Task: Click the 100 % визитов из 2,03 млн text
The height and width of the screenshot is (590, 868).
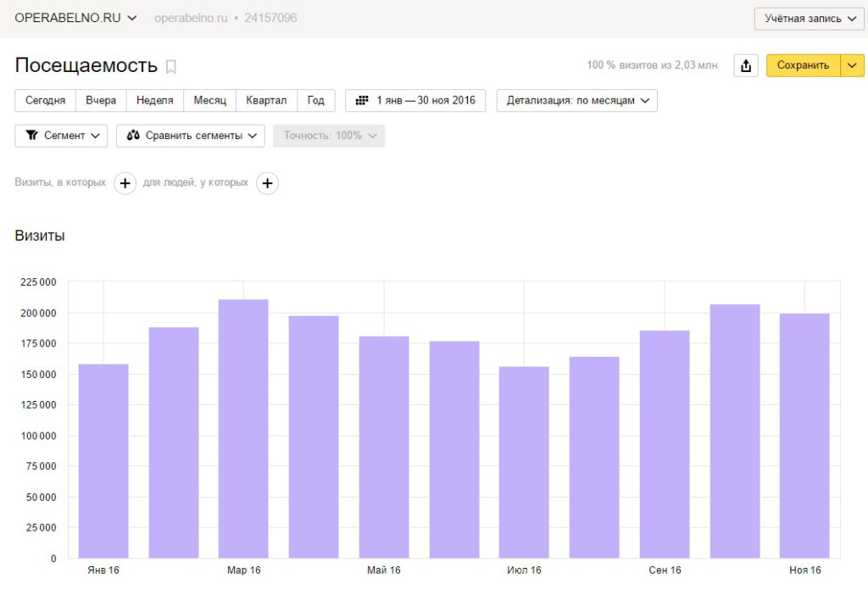Action: (x=652, y=65)
